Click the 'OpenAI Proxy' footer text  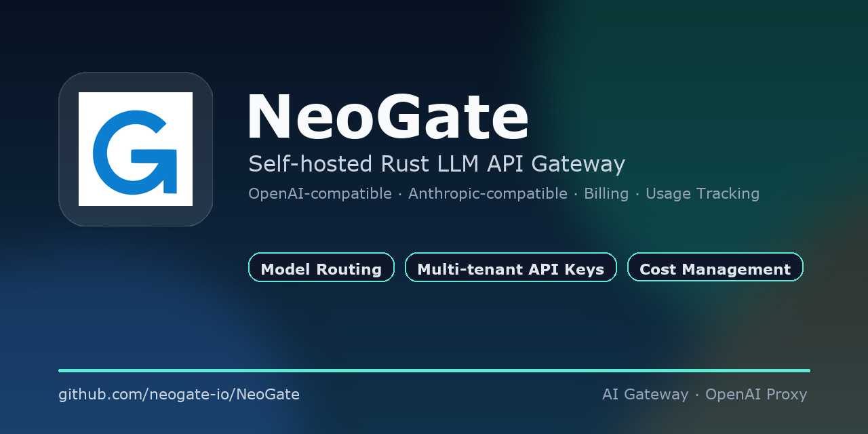tap(756, 394)
